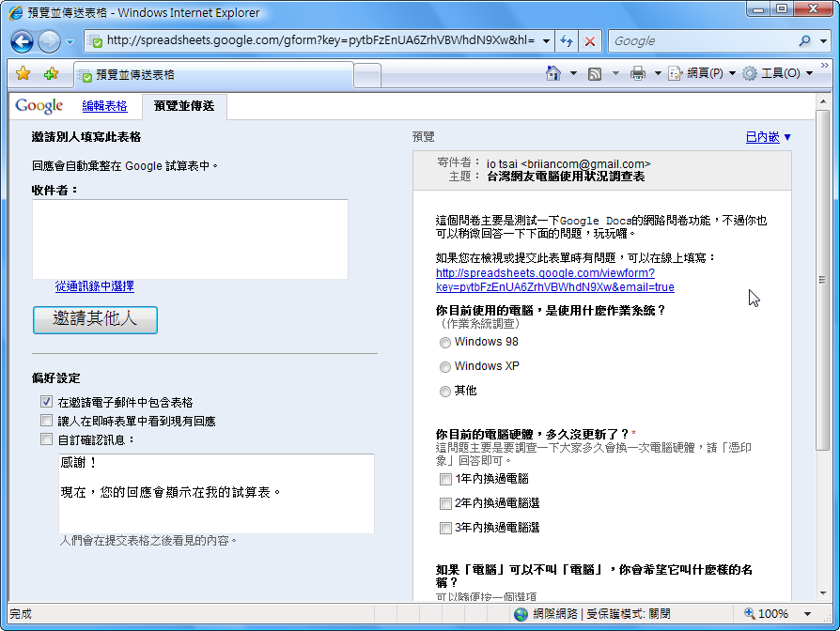The height and width of the screenshot is (631, 840).
Task: Expand the address bar history dropdown
Action: [x=546, y=41]
